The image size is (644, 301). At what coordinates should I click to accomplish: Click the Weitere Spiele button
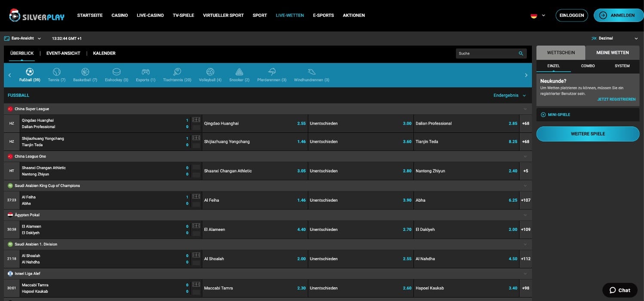coord(588,134)
